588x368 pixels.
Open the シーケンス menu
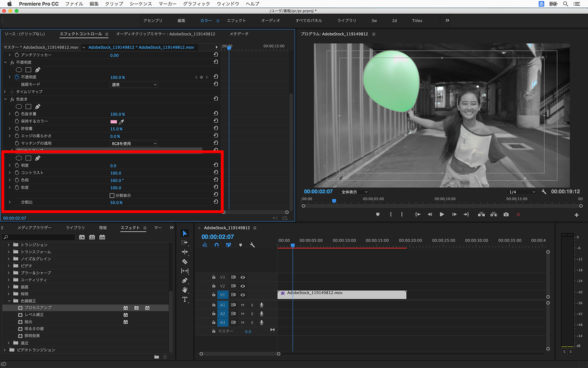(141, 4)
